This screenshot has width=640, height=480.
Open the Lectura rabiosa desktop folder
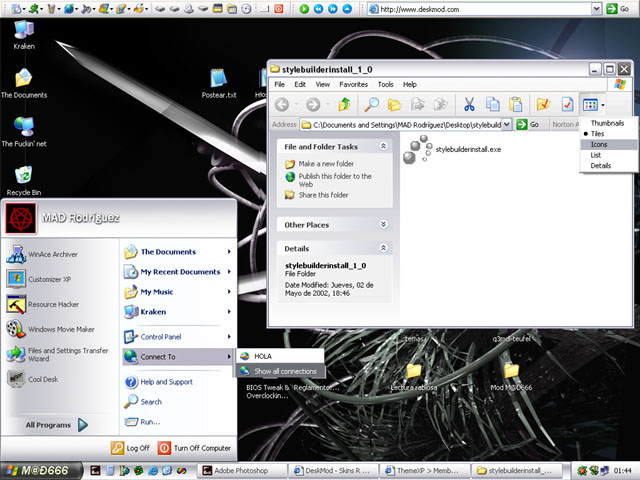pos(413,371)
